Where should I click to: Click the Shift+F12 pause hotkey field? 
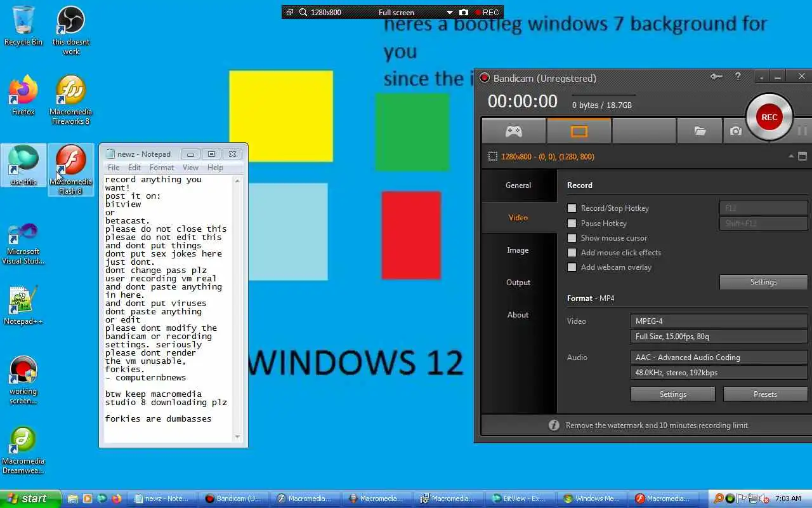pyautogui.click(x=763, y=223)
